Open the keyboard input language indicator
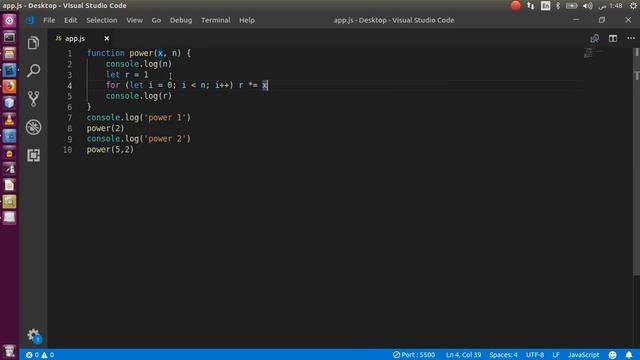The height and width of the screenshot is (360, 640). [545, 6]
